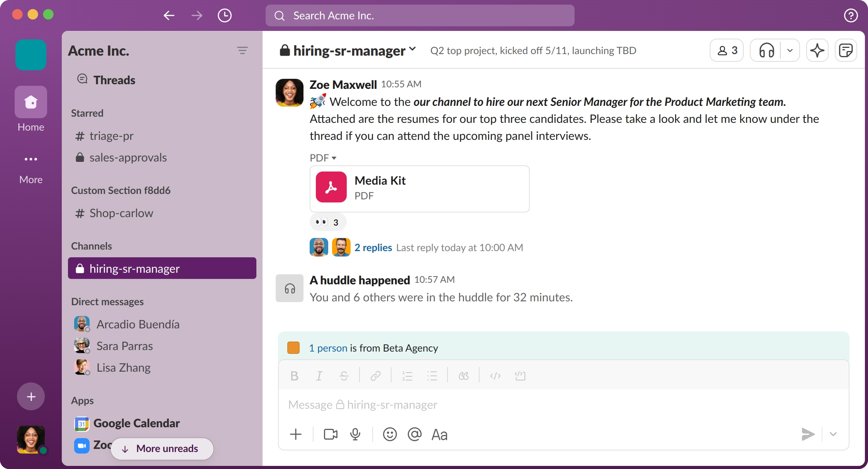Go back with the left arrow
This screenshot has height=469, width=868.
tap(169, 15)
